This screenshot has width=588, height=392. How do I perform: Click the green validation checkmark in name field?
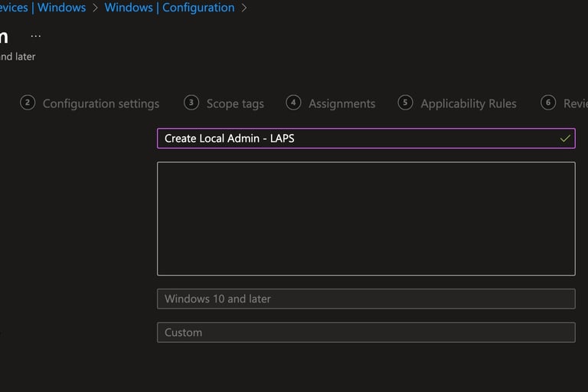pos(565,139)
